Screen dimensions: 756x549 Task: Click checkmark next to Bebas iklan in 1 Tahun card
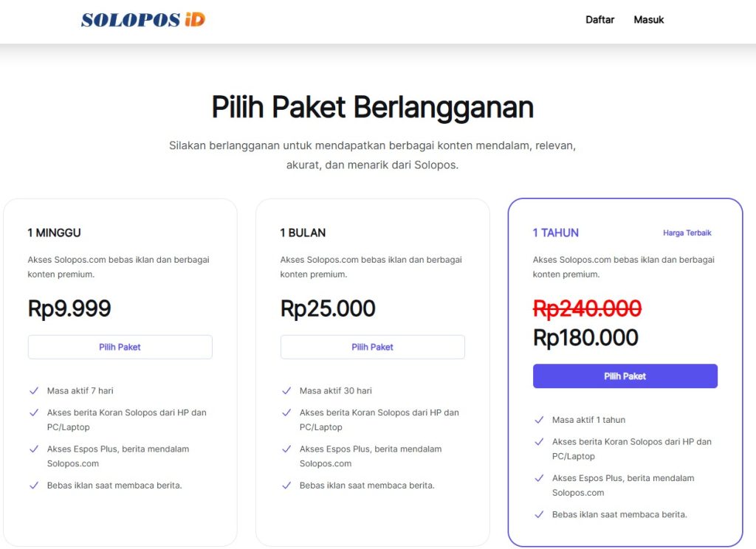pyautogui.click(x=539, y=514)
